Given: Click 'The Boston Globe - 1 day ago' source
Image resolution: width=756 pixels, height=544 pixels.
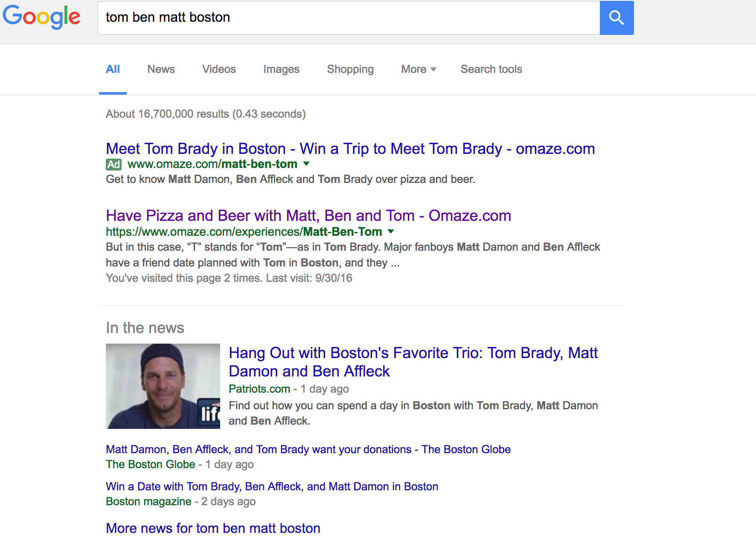Looking at the screenshot, I should click(180, 464).
